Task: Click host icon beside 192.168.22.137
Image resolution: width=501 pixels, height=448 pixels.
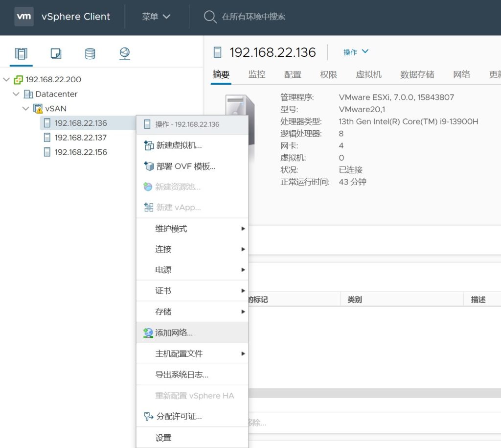Action: pos(47,138)
